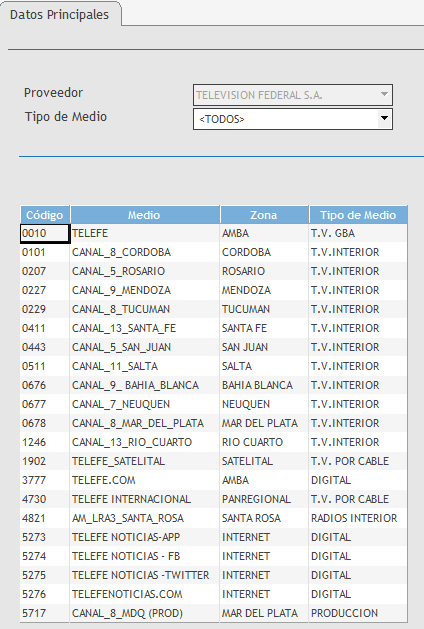
Task: Pick the AM_LRA3_SANTA_ROSA row
Action: (213, 518)
